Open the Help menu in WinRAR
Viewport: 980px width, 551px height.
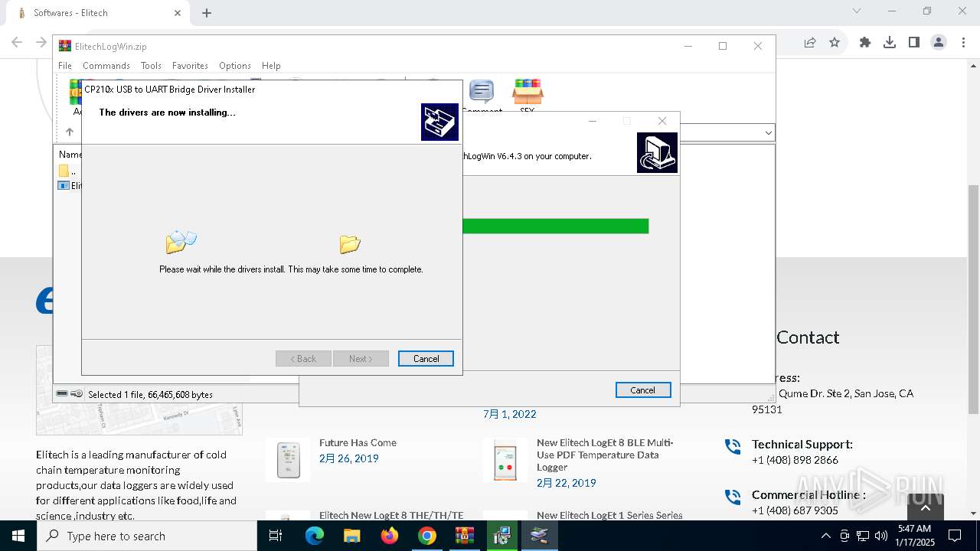click(x=271, y=66)
